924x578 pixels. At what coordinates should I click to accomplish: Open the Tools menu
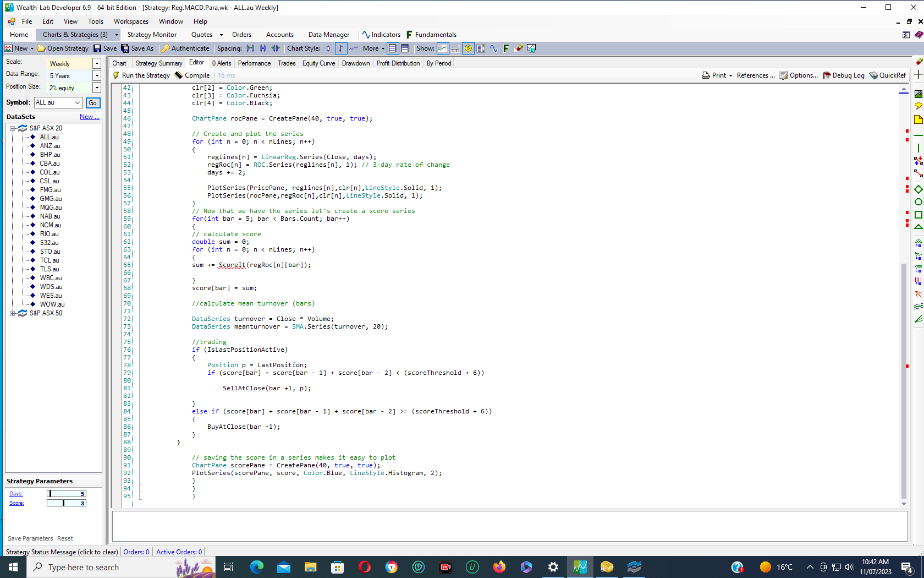[x=96, y=21]
